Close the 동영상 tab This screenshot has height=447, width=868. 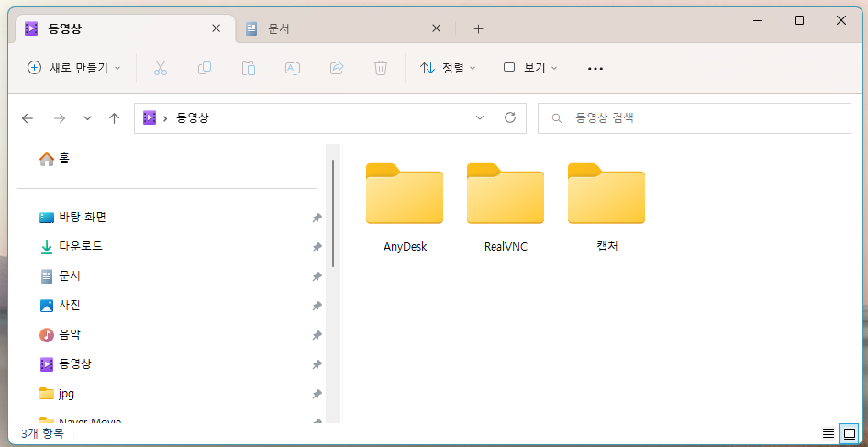click(217, 28)
